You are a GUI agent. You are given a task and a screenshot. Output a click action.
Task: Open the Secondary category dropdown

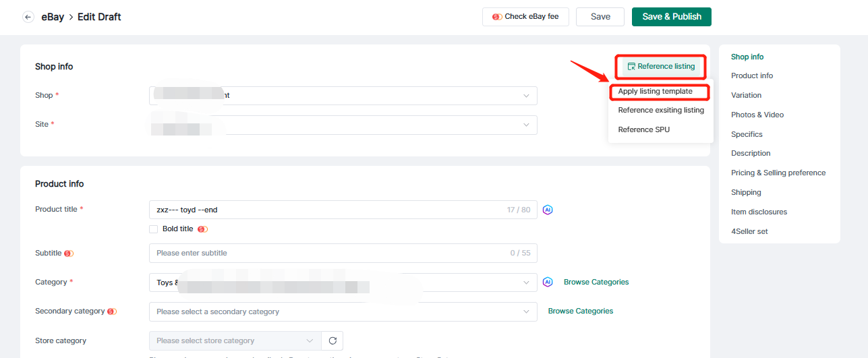(343, 311)
